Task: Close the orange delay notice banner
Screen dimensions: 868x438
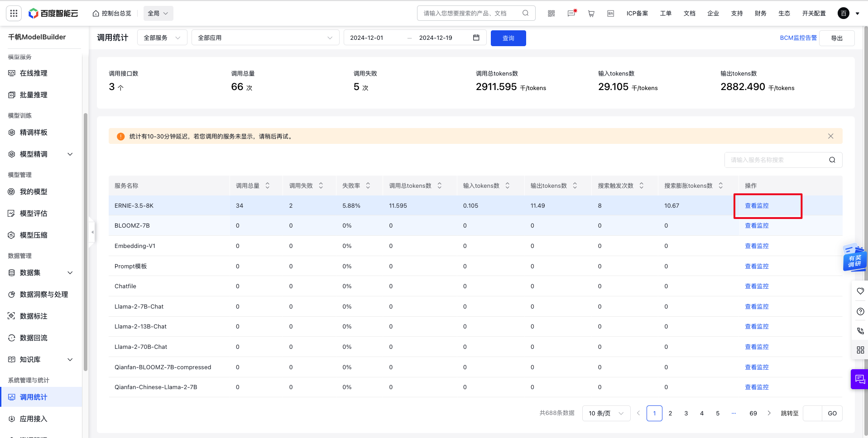Action: pos(830,136)
